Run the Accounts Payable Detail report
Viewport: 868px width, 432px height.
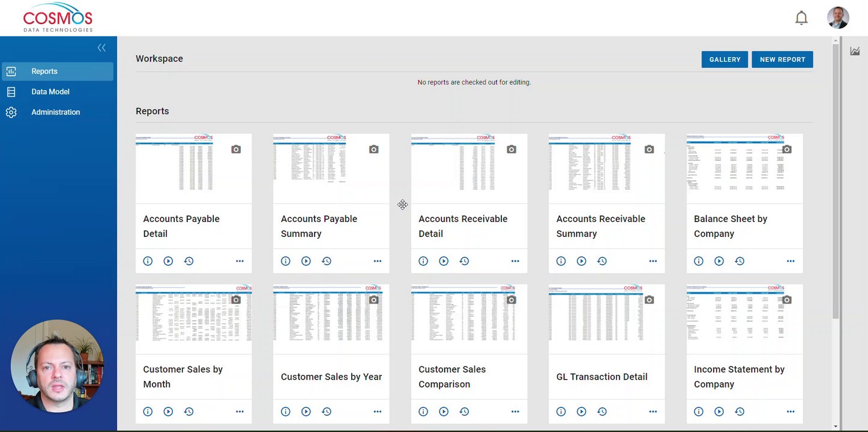point(168,261)
